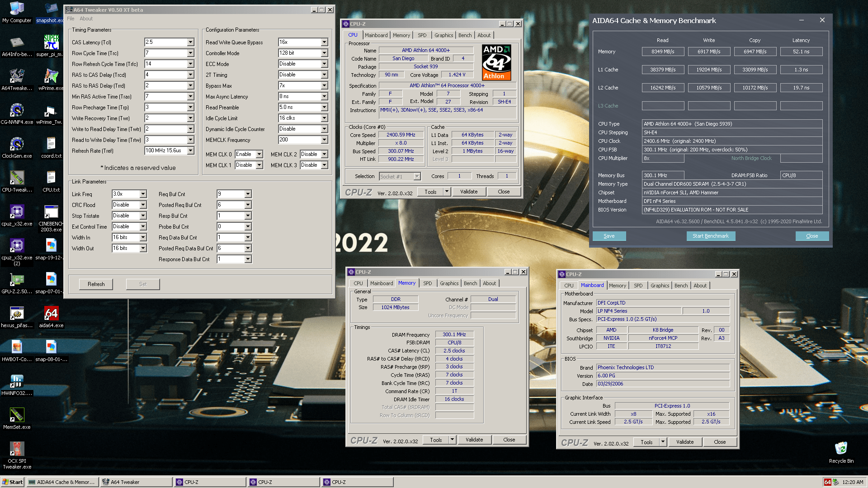The height and width of the screenshot is (488, 868).
Task: Open Width Out dropdown
Action: 143,248
